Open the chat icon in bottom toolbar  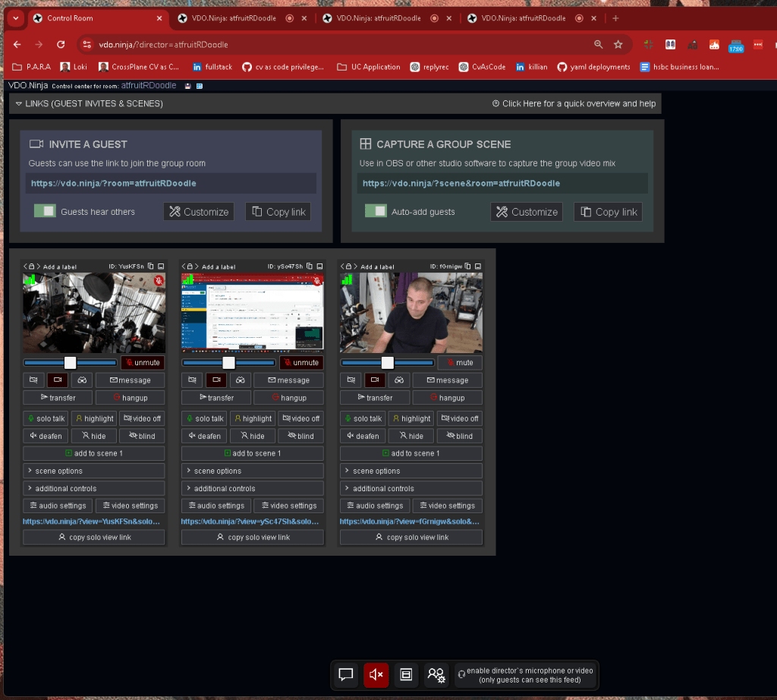346,675
